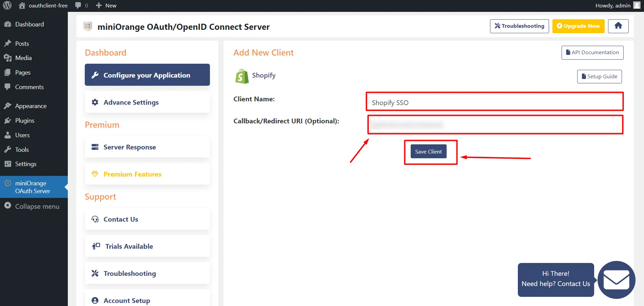Open Appearance in the sidebar
Viewport: 644px width, 306px height.
(34, 106)
